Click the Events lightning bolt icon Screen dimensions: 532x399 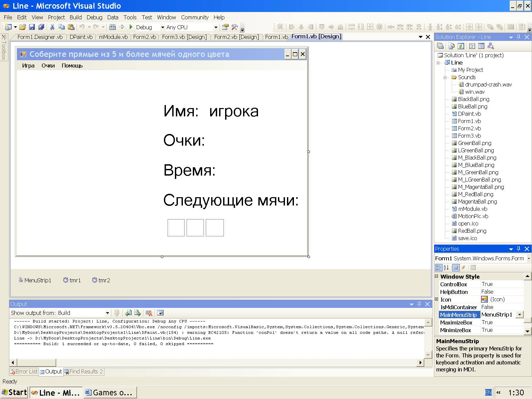(x=464, y=268)
